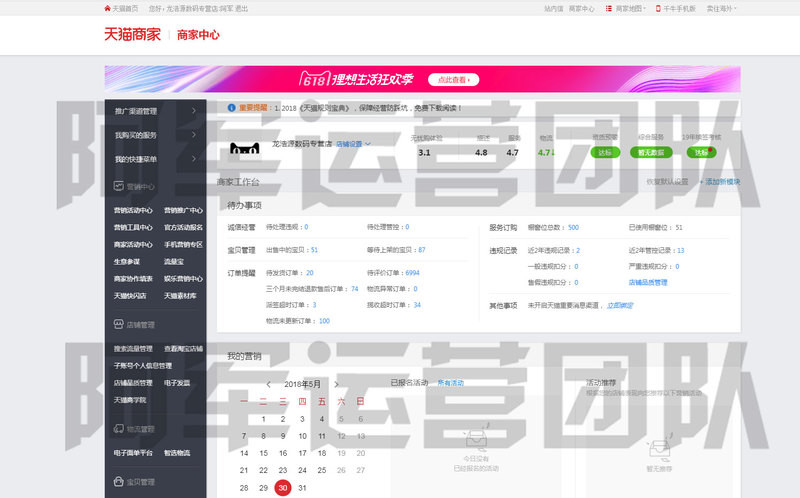800x498 pixels.
Task: Open 电子发票 in sidebar
Action: pos(177,383)
